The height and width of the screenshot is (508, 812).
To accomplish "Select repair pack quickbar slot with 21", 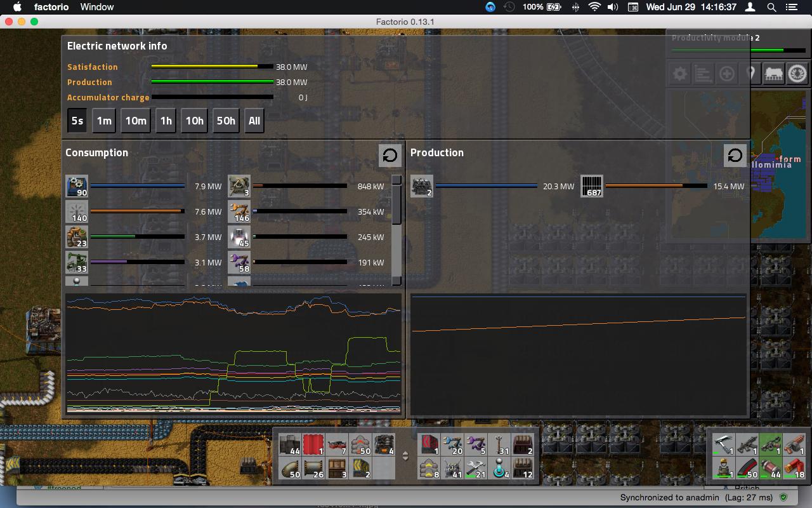I will click(476, 468).
